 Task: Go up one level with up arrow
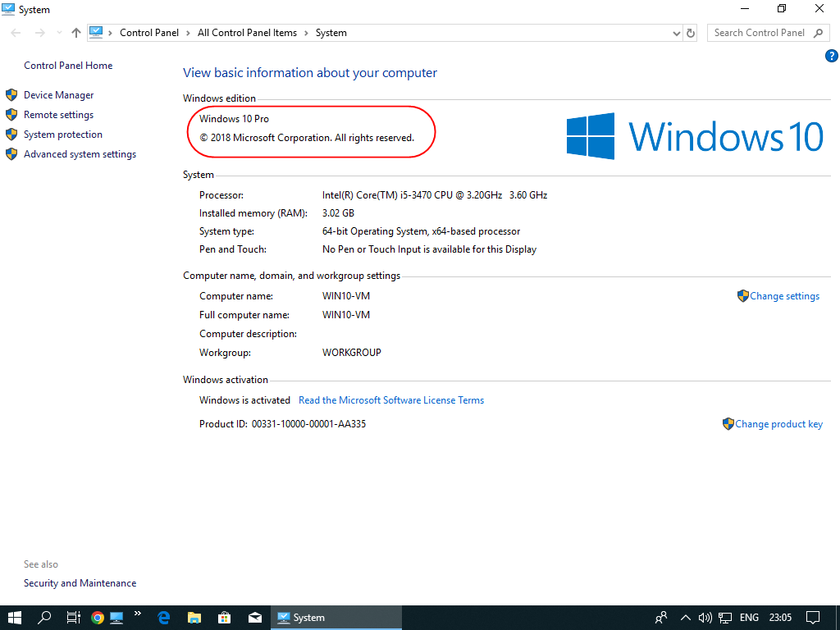tap(76, 33)
